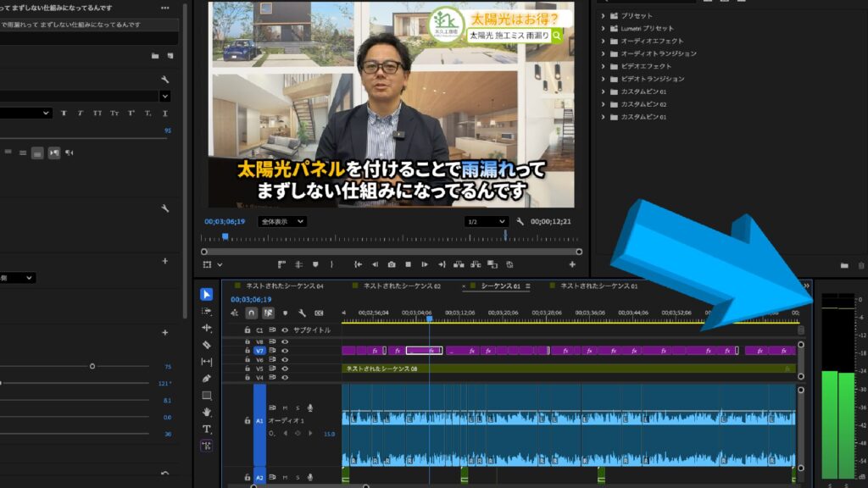The height and width of the screenshot is (488, 868).
Task: Switch to ネストされたシーケンス 02 tab
Action: coord(402,286)
